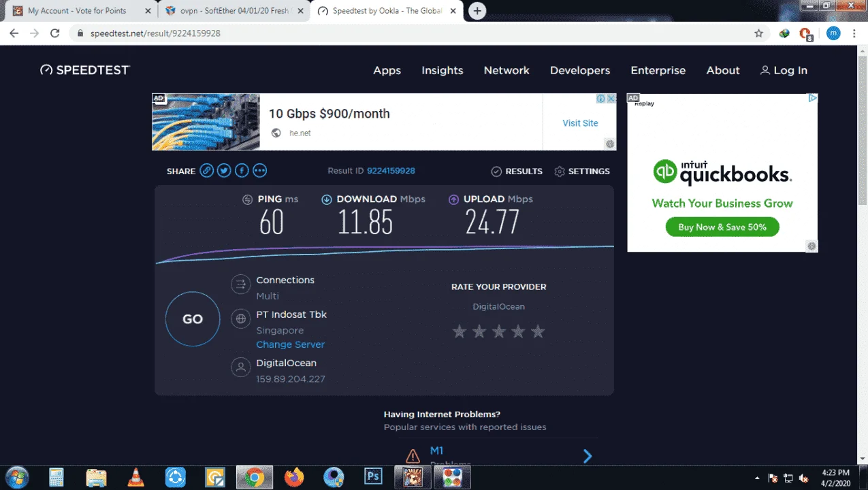The image size is (868, 490).
Task: Share the result on Facebook
Action: pyautogui.click(x=242, y=171)
